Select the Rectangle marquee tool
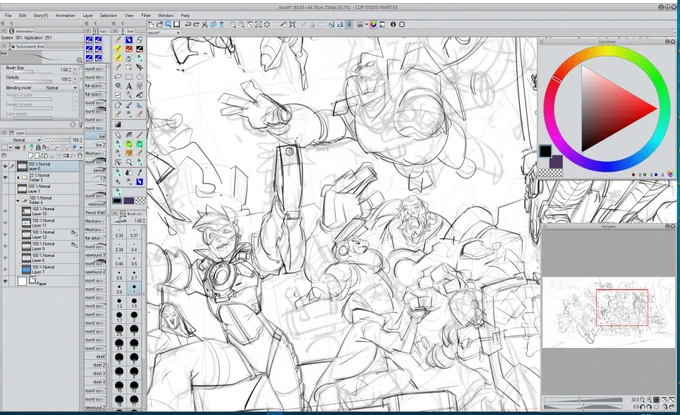Image resolution: width=680 pixels, height=415 pixels. [129, 76]
